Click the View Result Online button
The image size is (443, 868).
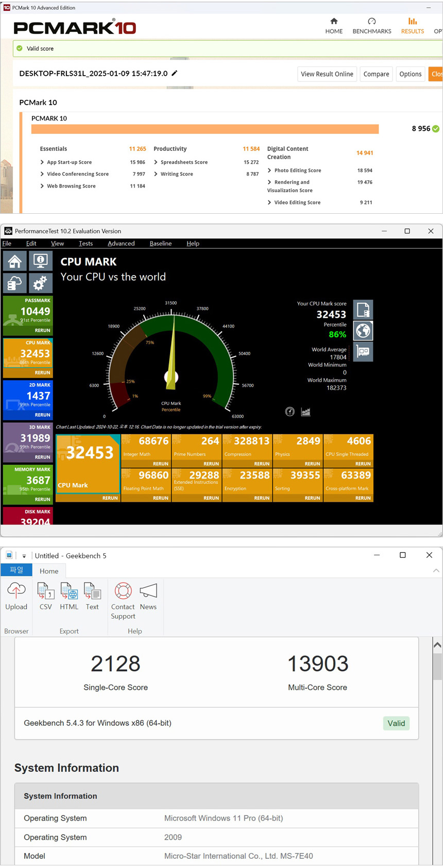pos(327,74)
